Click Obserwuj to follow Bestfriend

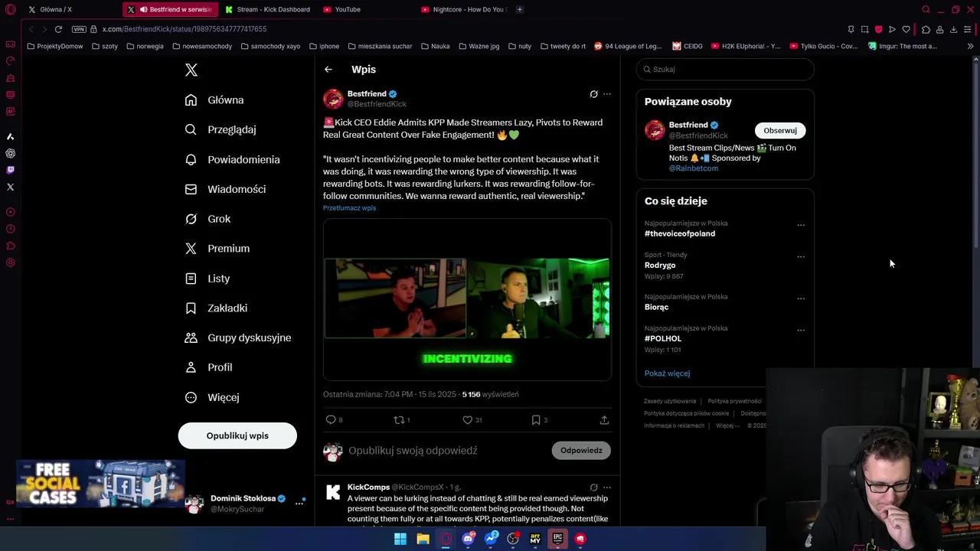click(780, 131)
